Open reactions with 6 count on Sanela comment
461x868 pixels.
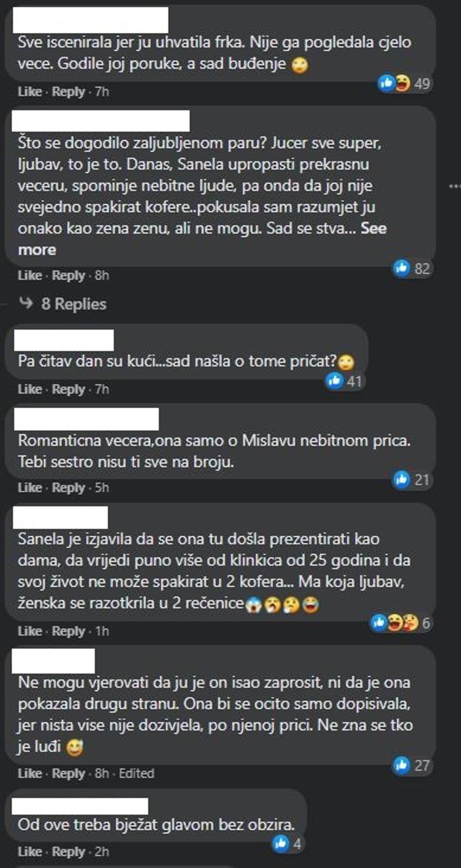point(401,623)
